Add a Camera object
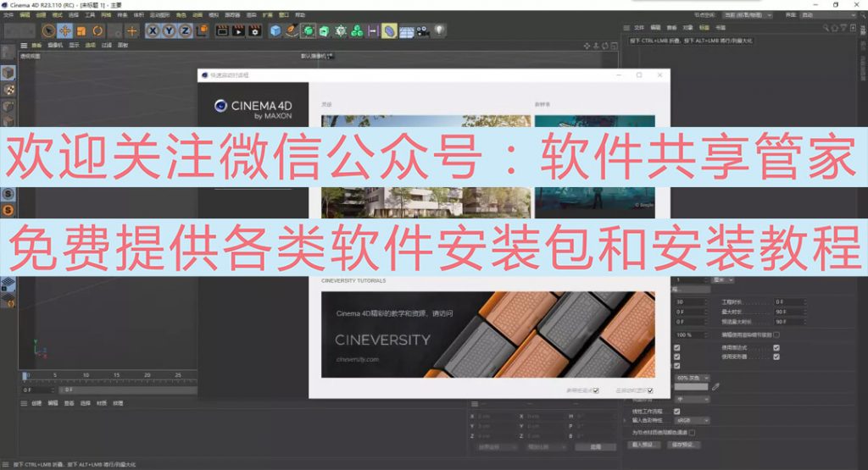868x470 pixels. (423, 31)
